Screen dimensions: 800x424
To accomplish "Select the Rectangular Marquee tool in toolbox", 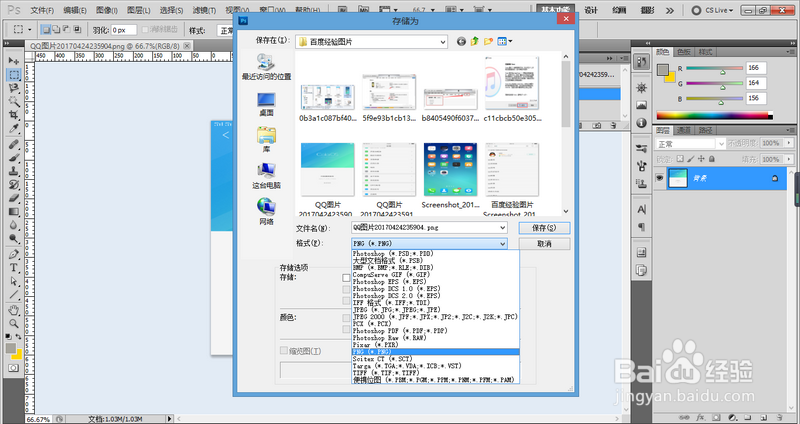I will [14, 74].
